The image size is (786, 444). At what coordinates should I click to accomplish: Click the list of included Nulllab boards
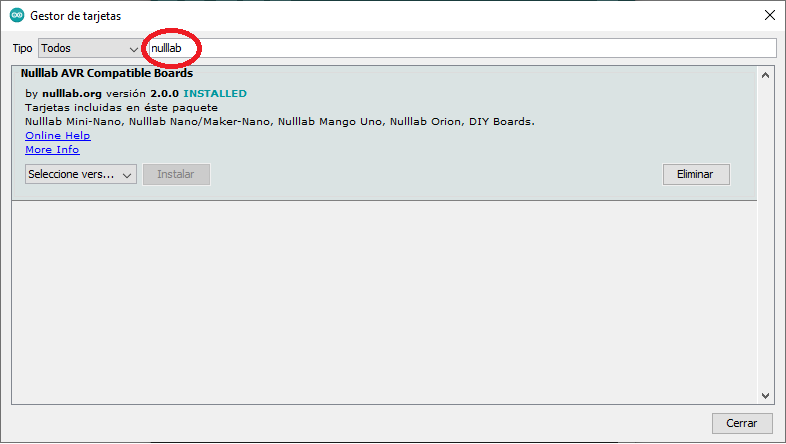coord(280,122)
